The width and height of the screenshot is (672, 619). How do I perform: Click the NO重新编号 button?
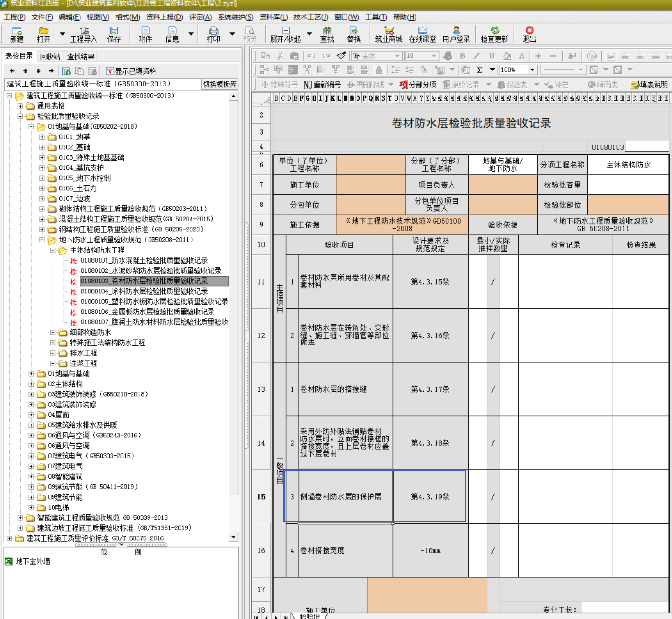(322, 85)
